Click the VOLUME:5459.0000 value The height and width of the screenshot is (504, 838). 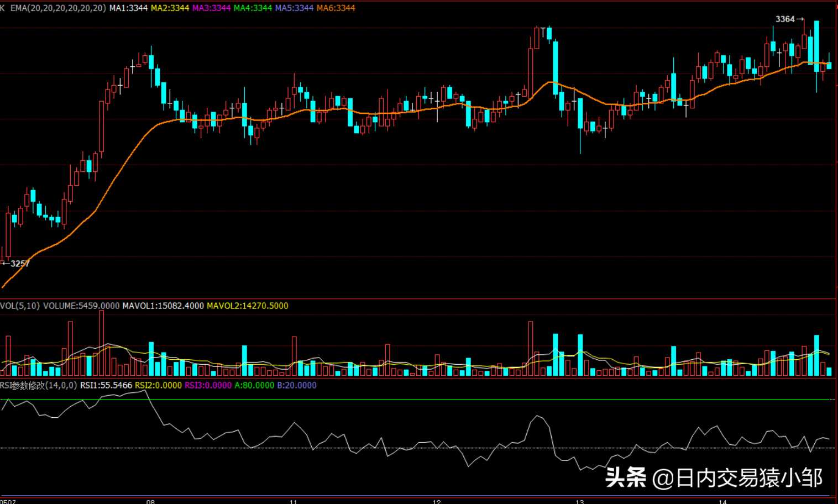pyautogui.click(x=81, y=306)
